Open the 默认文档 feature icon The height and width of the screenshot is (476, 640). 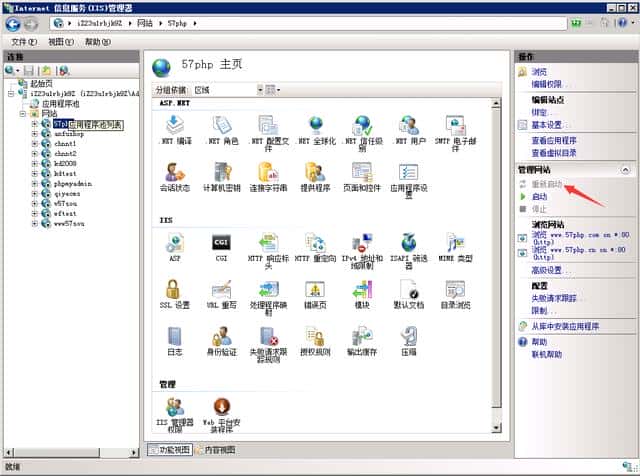(409, 289)
